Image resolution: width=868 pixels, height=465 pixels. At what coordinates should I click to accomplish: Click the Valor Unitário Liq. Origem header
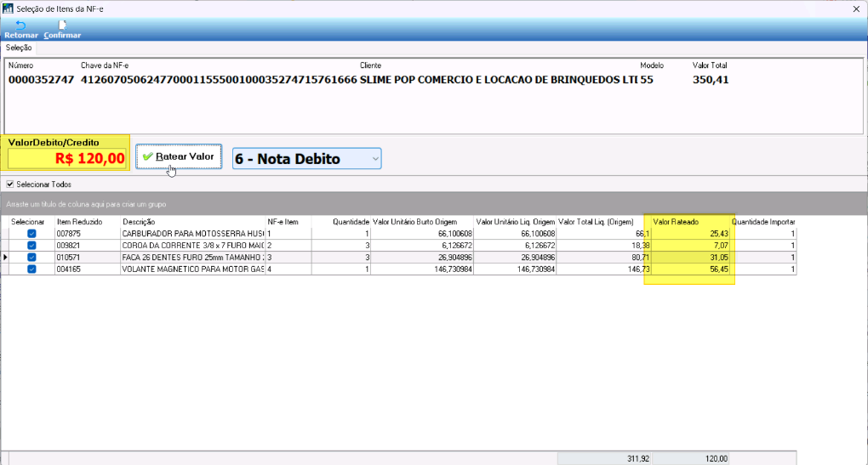pyautogui.click(x=516, y=222)
